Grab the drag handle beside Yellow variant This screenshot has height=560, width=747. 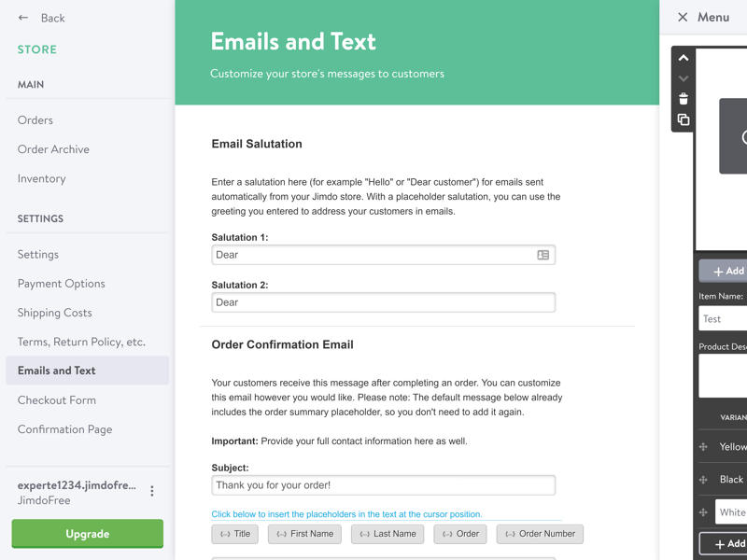[703, 447]
